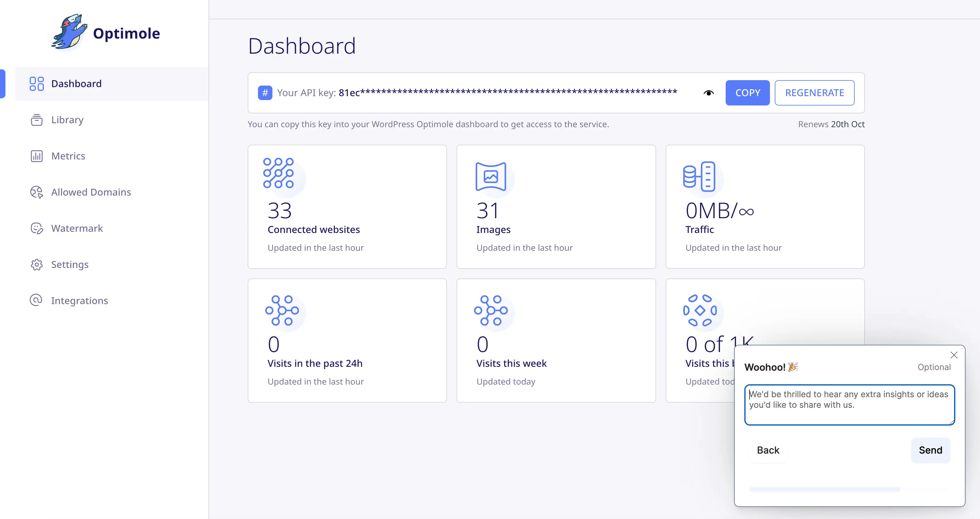Open Dashboard in sidebar menu
The width and height of the screenshot is (980, 519).
pos(112,84)
